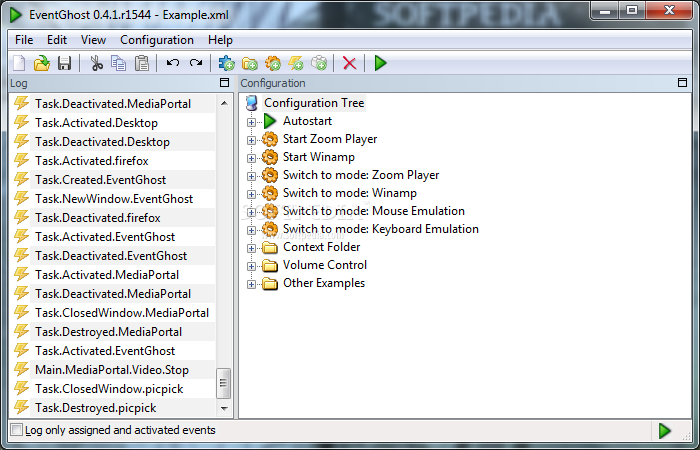Click the Redo arrow icon
This screenshot has width=700, height=450.
click(196, 63)
